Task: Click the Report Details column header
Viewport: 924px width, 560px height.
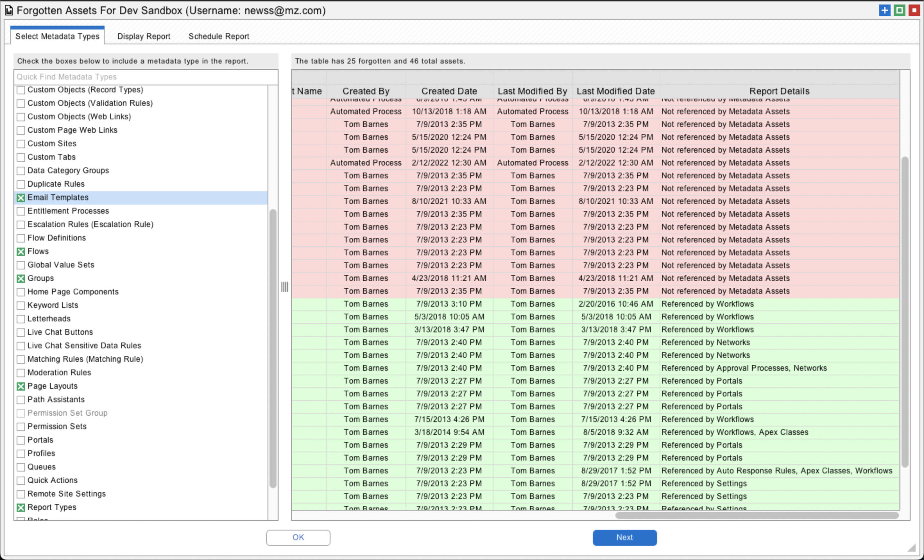Action: (779, 91)
